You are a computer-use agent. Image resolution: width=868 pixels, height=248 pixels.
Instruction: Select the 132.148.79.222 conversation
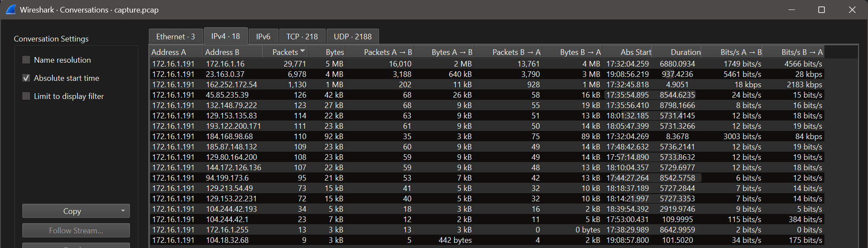point(487,105)
